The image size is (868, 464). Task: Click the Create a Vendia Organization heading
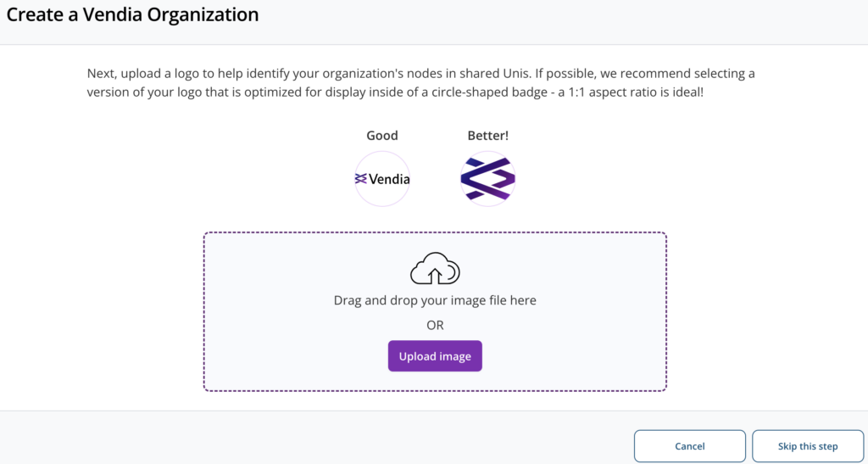tap(132, 15)
